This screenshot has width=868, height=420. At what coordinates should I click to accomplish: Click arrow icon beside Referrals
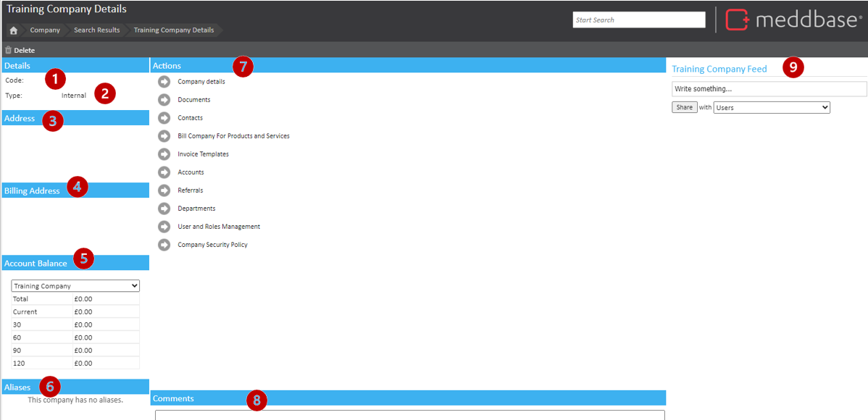[x=164, y=190]
